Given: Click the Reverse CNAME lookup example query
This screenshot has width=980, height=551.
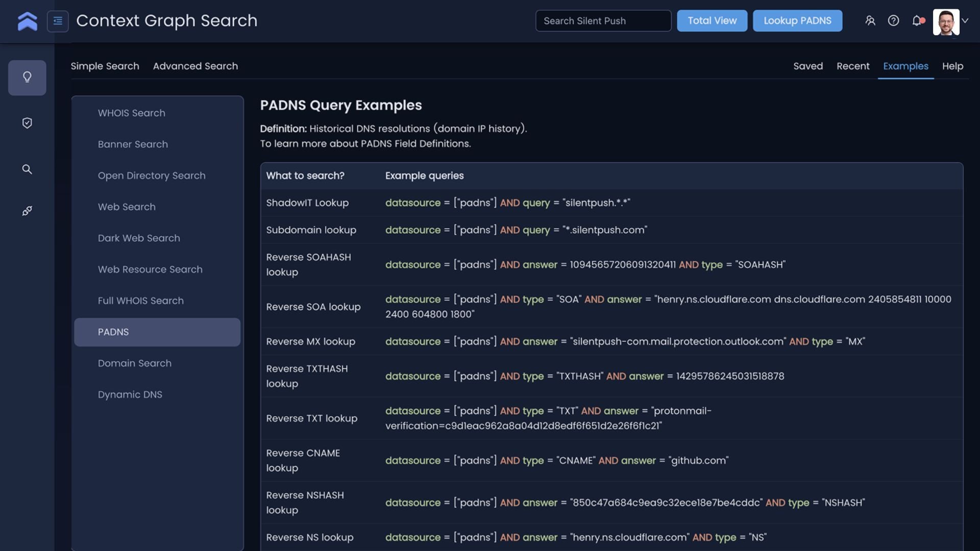Looking at the screenshot, I should point(557,461).
